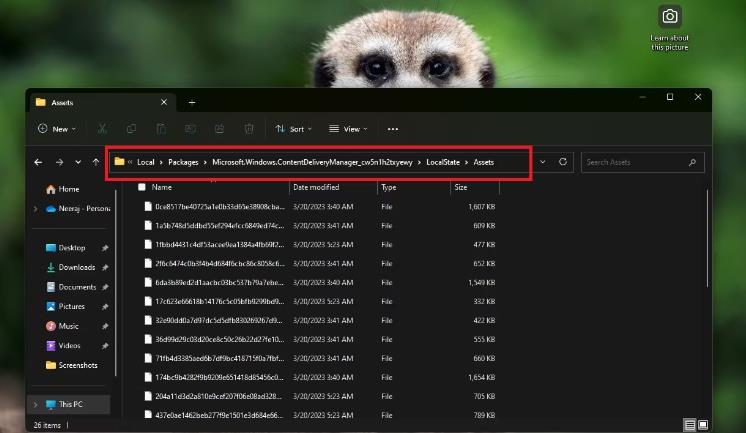Image resolution: width=746 pixels, height=433 pixels.
Task: Go back with the left arrow
Action: 38,162
